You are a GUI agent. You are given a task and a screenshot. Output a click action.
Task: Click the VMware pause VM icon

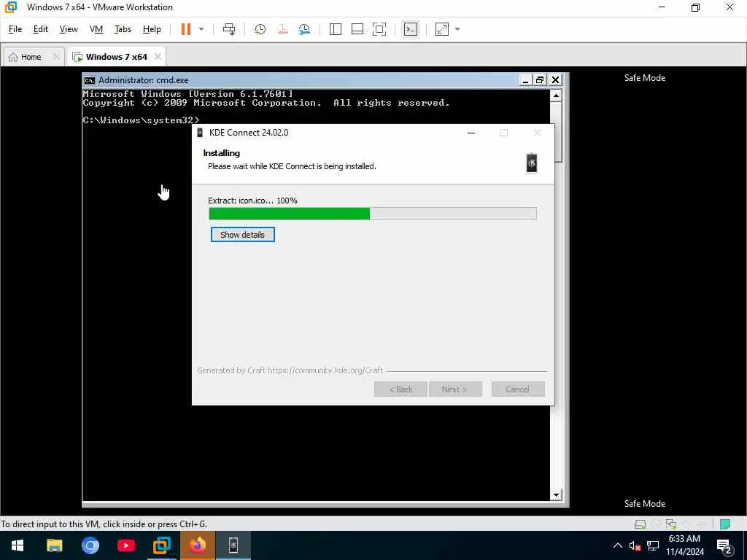click(186, 29)
